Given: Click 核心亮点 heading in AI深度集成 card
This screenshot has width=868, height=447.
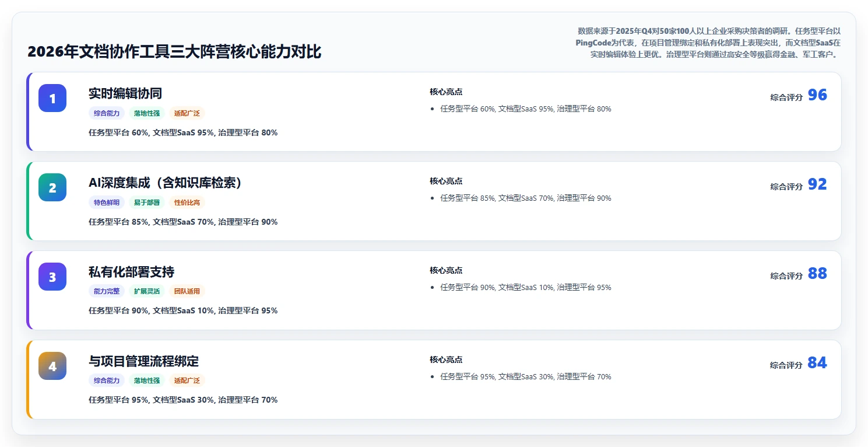Looking at the screenshot, I should pos(446,181).
